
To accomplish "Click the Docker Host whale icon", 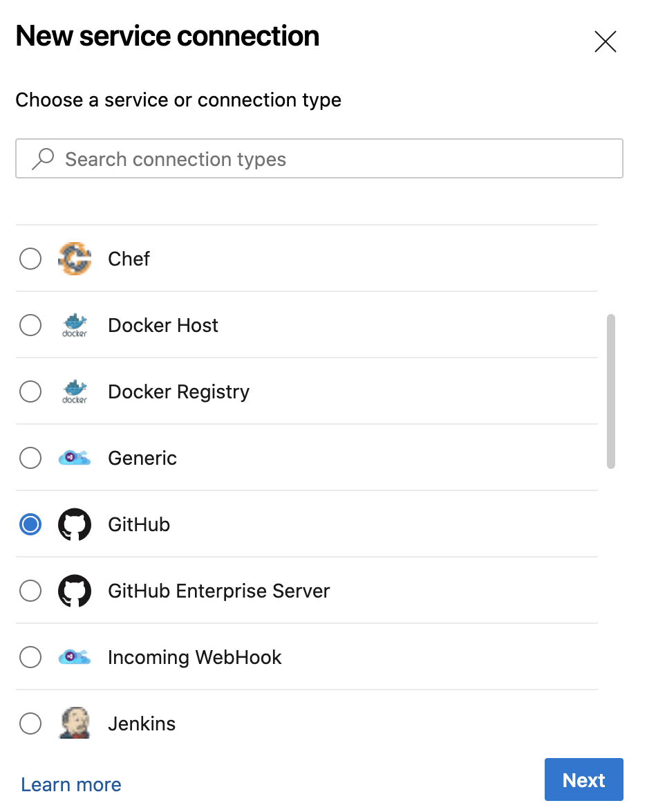I will coord(75,325).
